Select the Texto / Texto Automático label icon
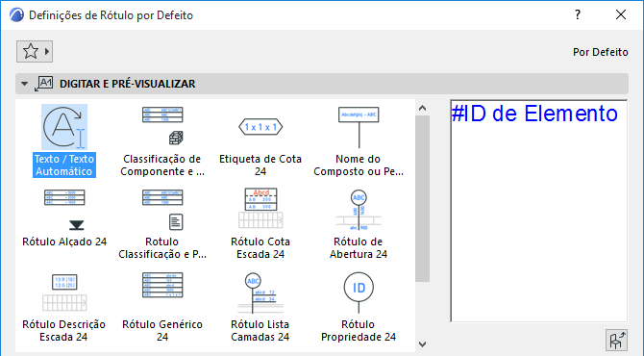The width and height of the screenshot is (644, 356). [64, 127]
